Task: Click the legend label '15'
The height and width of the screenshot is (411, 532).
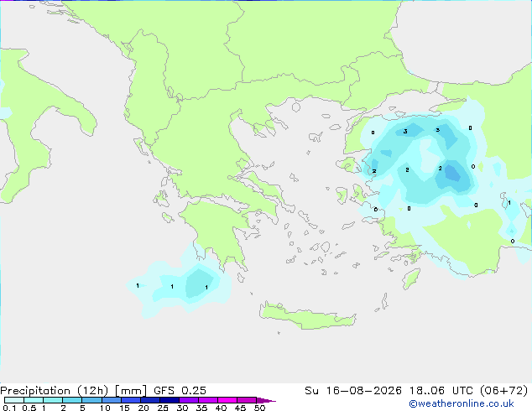Action: coord(124,408)
